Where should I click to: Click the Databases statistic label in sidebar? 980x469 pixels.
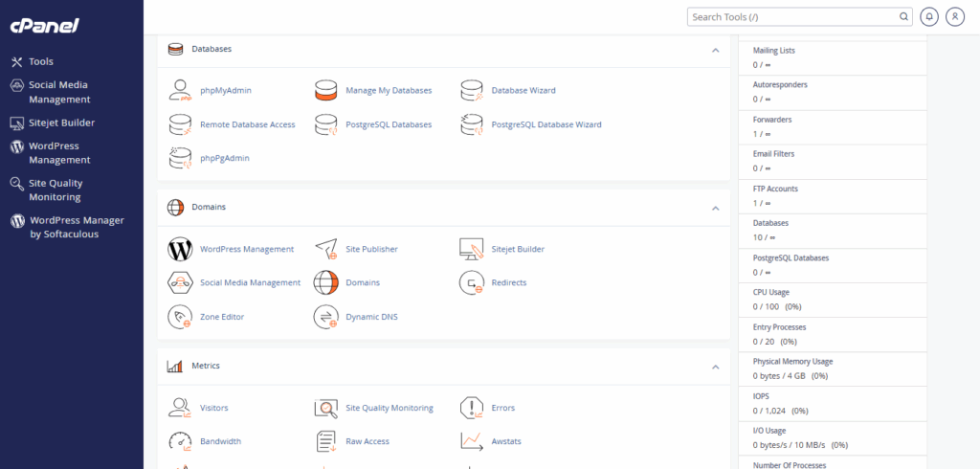coord(770,223)
